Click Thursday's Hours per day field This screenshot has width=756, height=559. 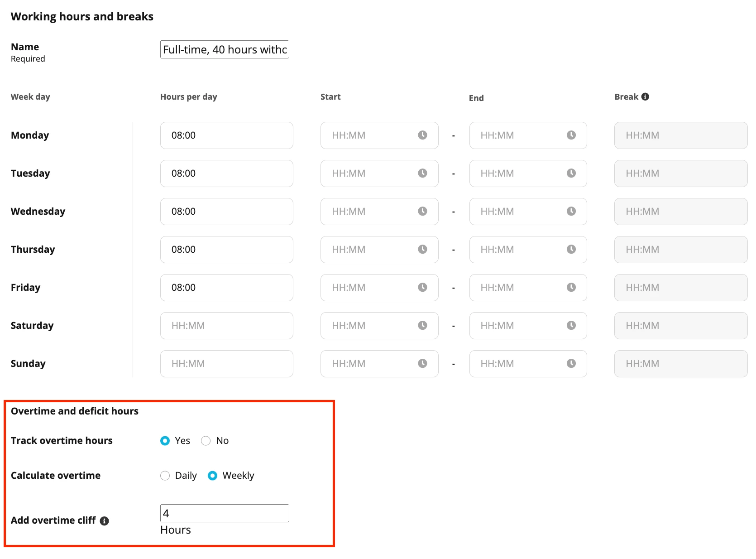pyautogui.click(x=227, y=250)
